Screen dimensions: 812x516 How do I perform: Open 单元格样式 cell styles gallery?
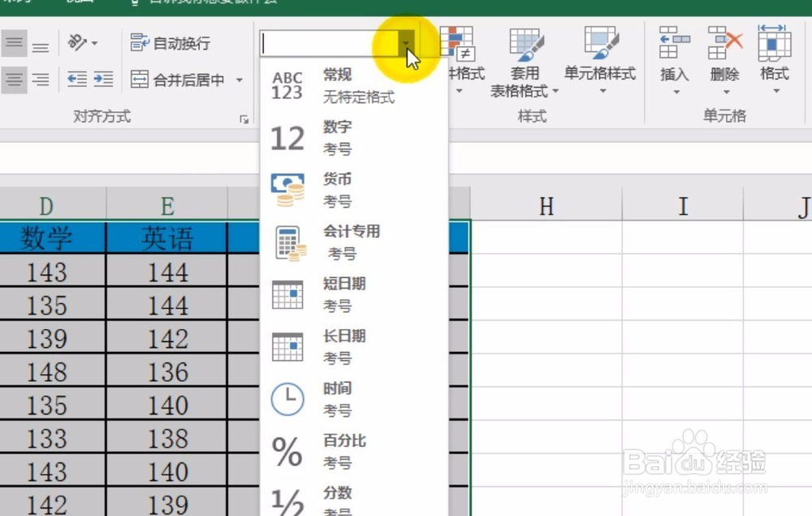pos(600,60)
